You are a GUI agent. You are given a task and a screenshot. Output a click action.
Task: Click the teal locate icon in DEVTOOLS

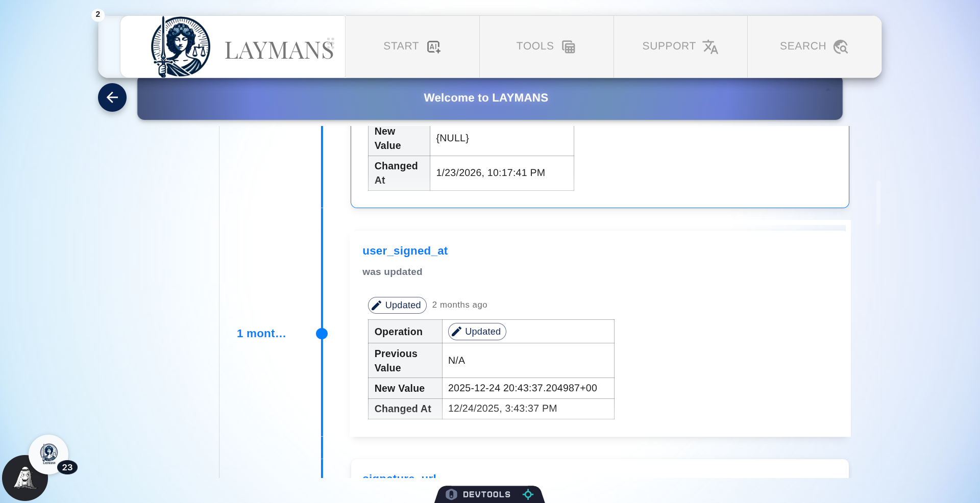[528, 494]
